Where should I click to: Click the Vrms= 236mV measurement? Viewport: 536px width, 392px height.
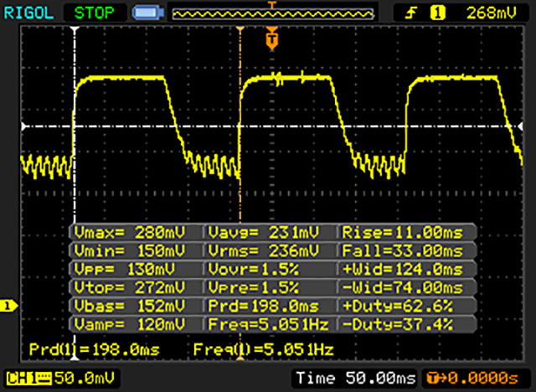[263, 251]
